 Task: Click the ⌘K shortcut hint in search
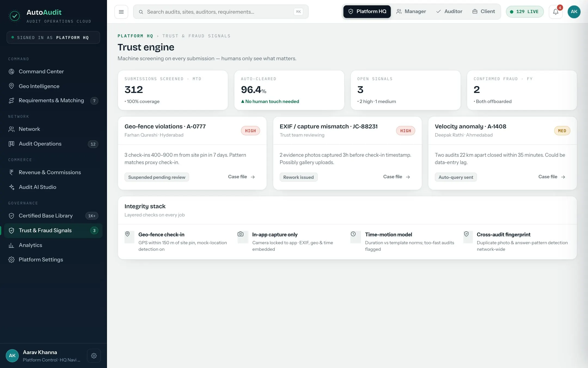click(298, 12)
